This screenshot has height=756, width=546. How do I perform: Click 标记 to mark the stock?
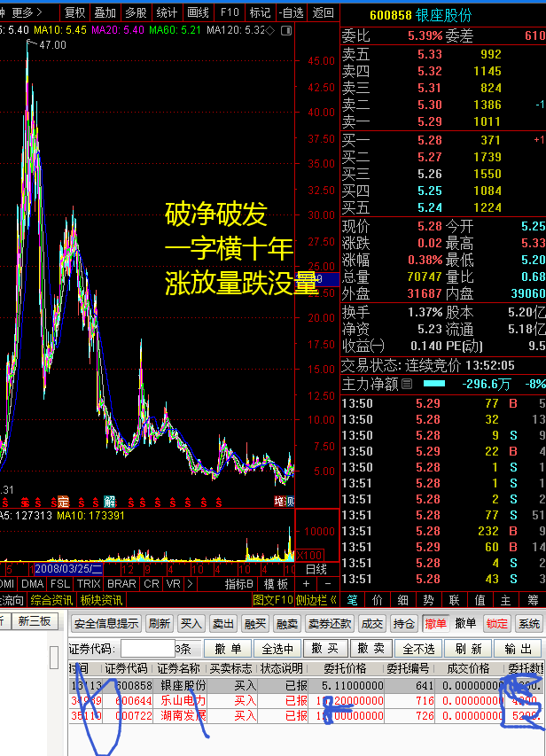coord(261,12)
